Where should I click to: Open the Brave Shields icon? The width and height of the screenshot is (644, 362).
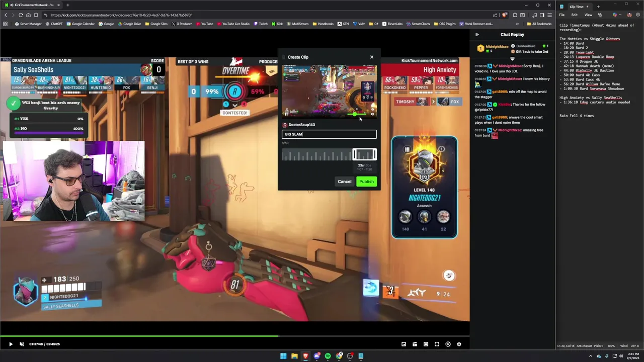[x=505, y=15]
